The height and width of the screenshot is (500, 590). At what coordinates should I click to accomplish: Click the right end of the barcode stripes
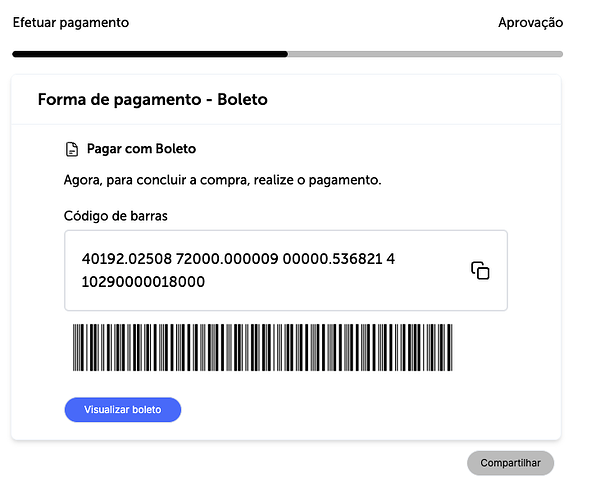coord(448,347)
